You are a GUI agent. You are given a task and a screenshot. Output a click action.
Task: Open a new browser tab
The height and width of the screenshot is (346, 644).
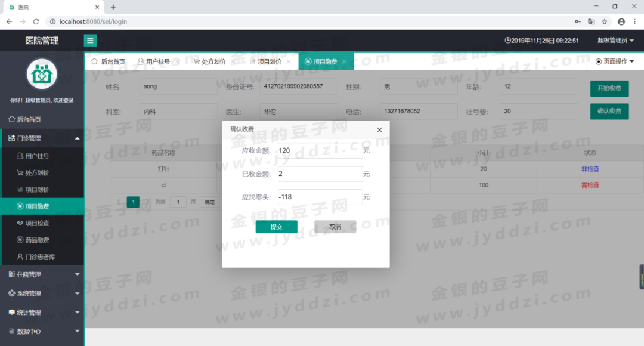pos(113,7)
